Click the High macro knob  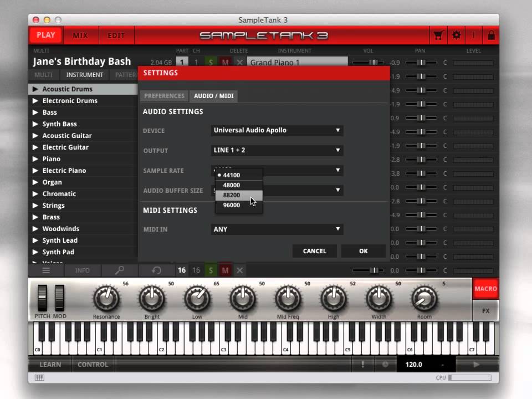tap(334, 299)
